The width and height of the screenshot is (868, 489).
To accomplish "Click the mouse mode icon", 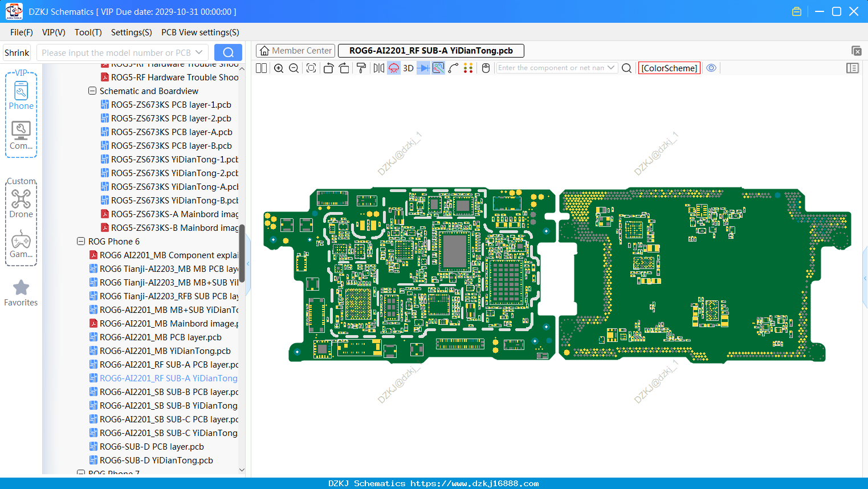I will (x=486, y=68).
